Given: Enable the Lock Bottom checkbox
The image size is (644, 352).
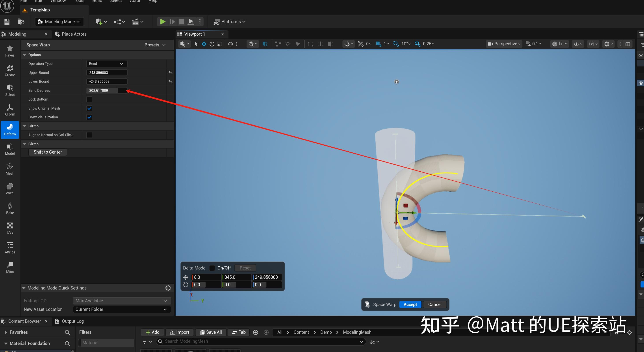Looking at the screenshot, I should [x=89, y=99].
